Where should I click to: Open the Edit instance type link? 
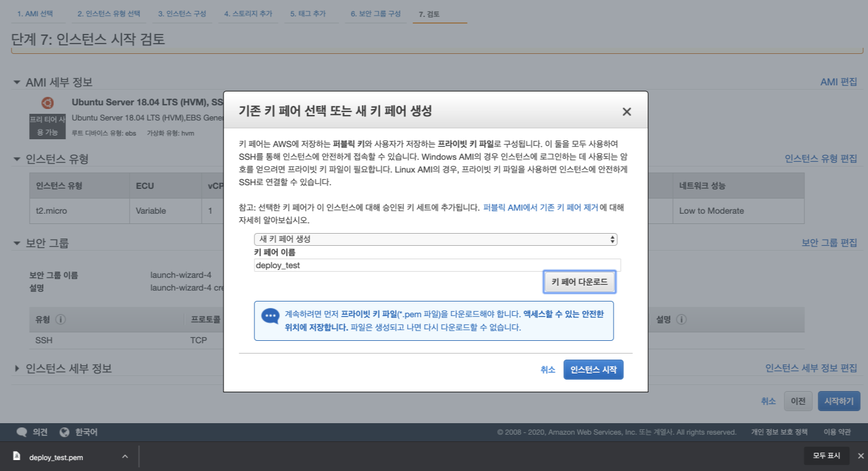pos(821,159)
